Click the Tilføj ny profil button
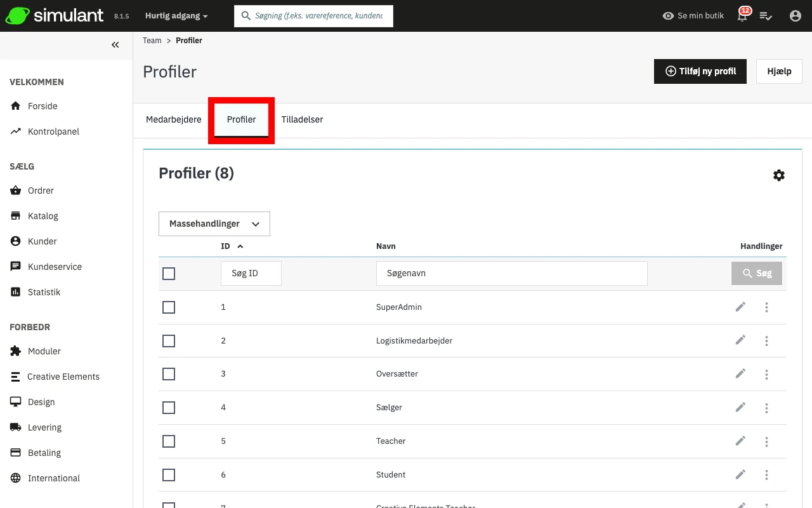Viewport: 812px width, 508px height. (x=700, y=72)
